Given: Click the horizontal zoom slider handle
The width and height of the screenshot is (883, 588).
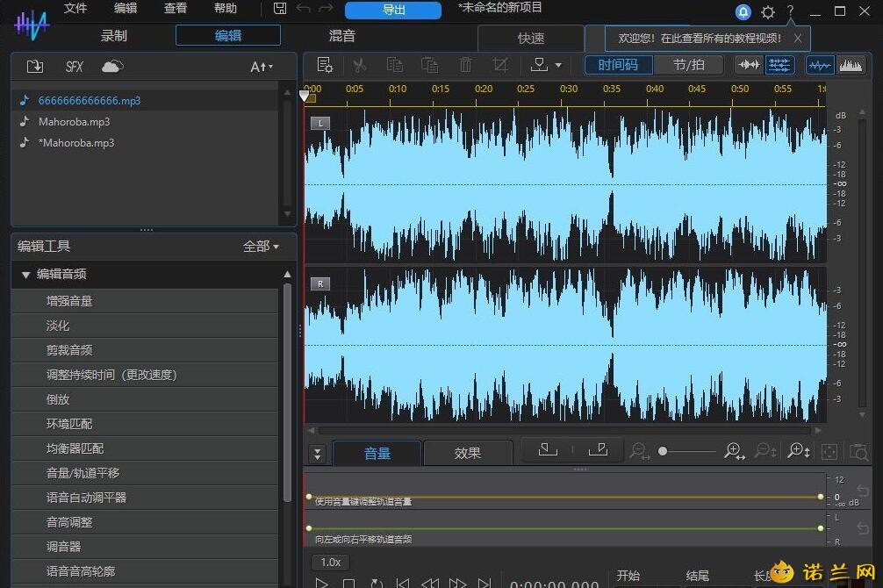Looking at the screenshot, I should pyautogui.click(x=663, y=451).
